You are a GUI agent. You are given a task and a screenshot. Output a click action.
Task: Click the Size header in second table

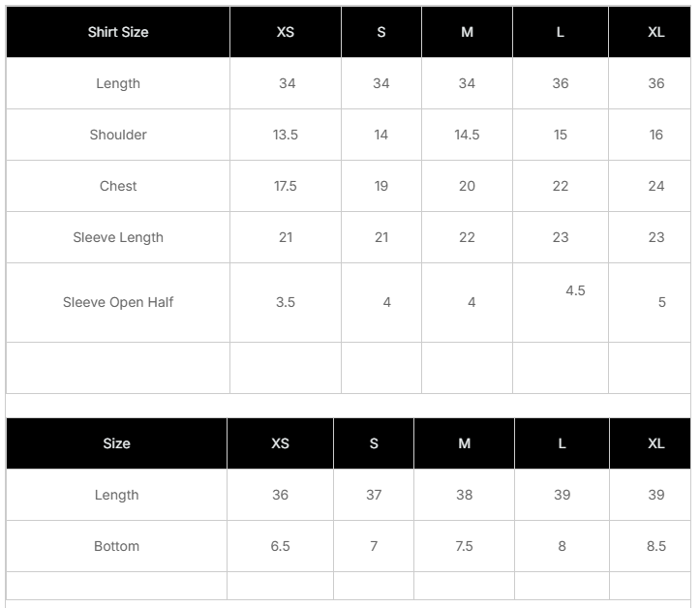[x=116, y=443]
